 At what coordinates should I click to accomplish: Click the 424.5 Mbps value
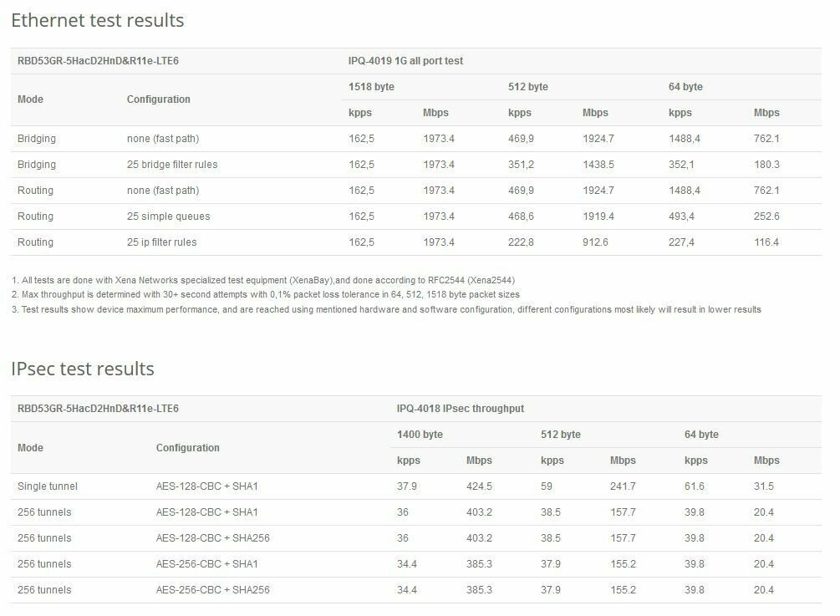(x=480, y=486)
